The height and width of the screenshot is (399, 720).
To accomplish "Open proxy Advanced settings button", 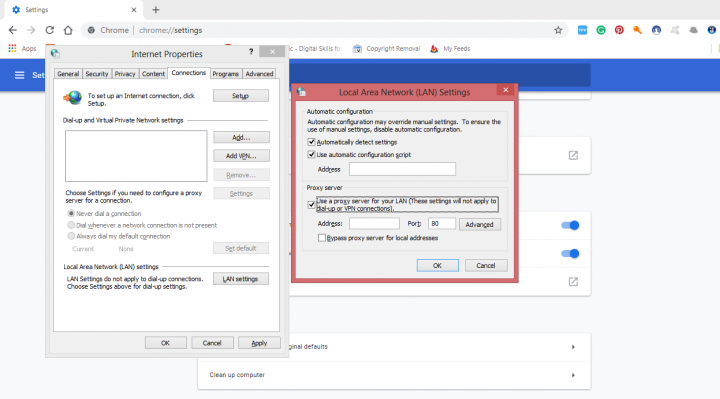I will (479, 224).
